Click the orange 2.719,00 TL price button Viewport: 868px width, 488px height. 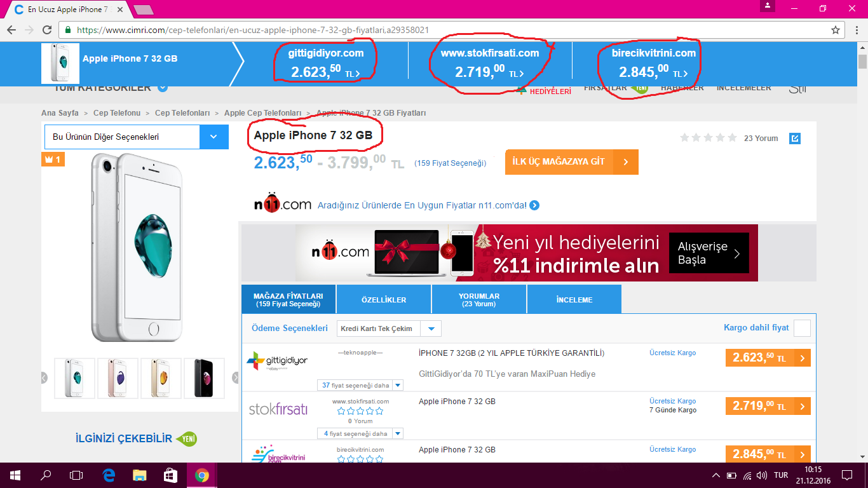click(768, 406)
